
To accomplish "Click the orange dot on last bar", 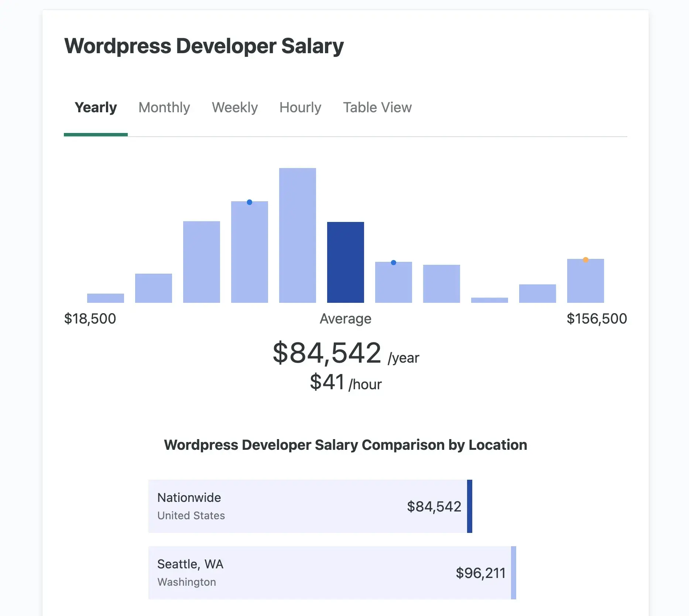I will 586,260.
